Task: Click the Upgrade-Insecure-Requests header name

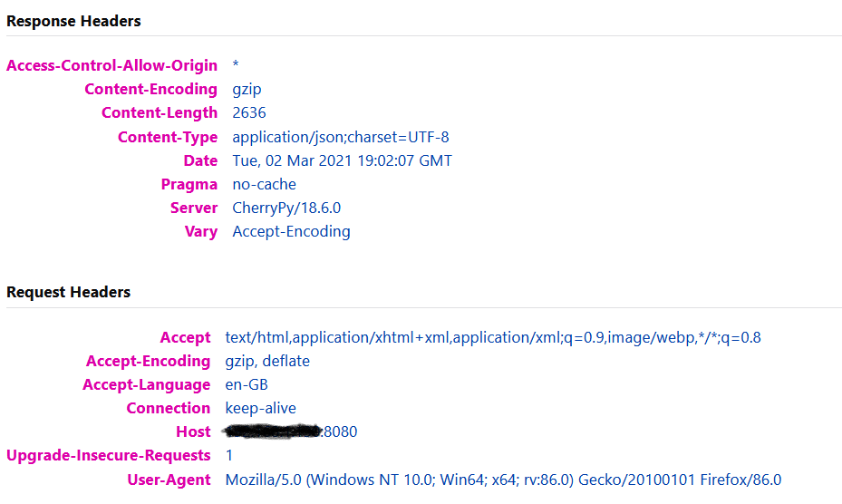Action: pos(109,456)
